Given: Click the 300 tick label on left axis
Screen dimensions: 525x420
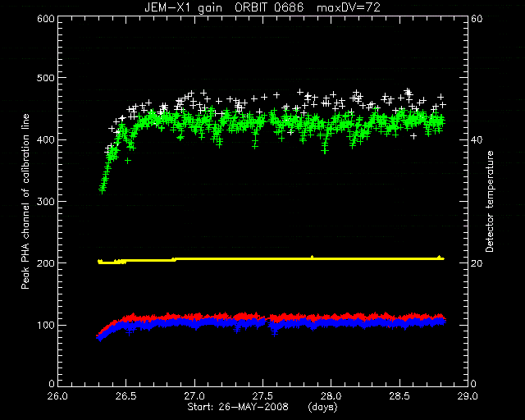Looking at the screenshot, I should pyautogui.click(x=46, y=201).
